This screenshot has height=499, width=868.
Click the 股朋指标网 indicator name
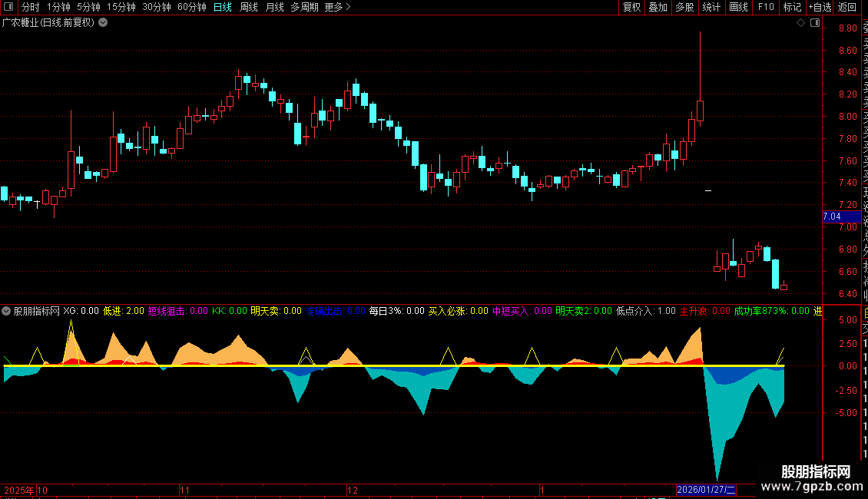pos(37,311)
